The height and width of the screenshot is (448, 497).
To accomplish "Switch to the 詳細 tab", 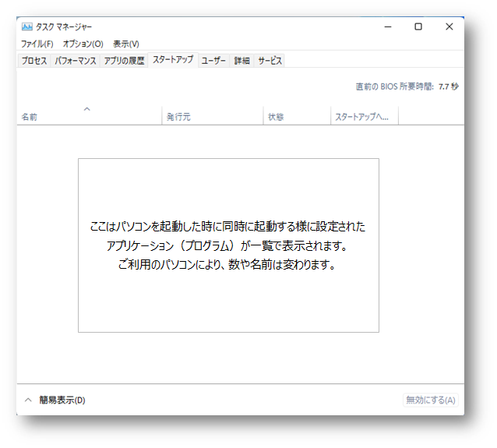I will (x=241, y=61).
